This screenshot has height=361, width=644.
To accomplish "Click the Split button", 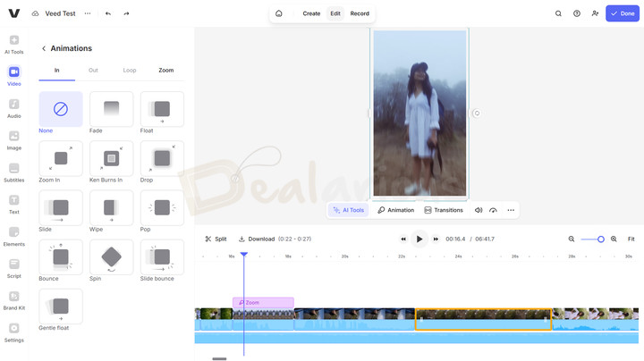I will pyautogui.click(x=216, y=239).
